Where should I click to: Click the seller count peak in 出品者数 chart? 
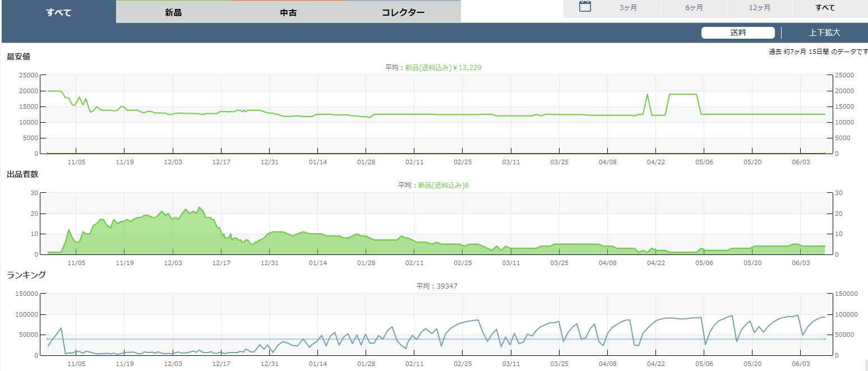(x=199, y=207)
